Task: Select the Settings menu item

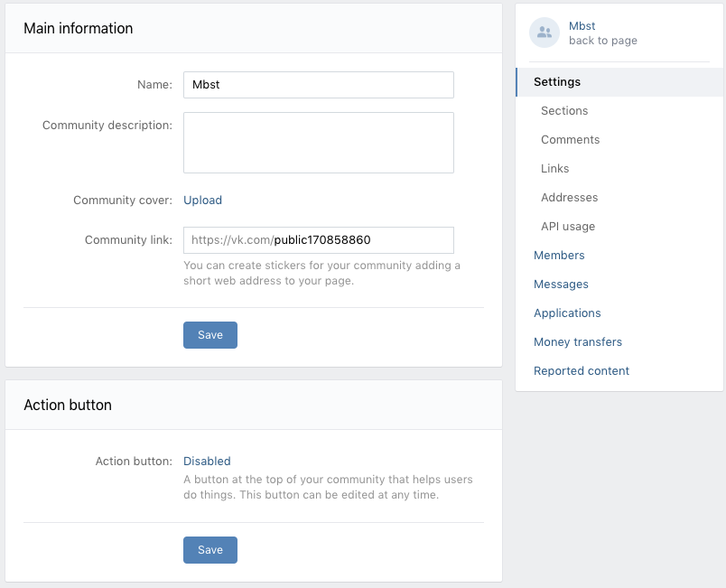Action: pyautogui.click(x=619, y=82)
